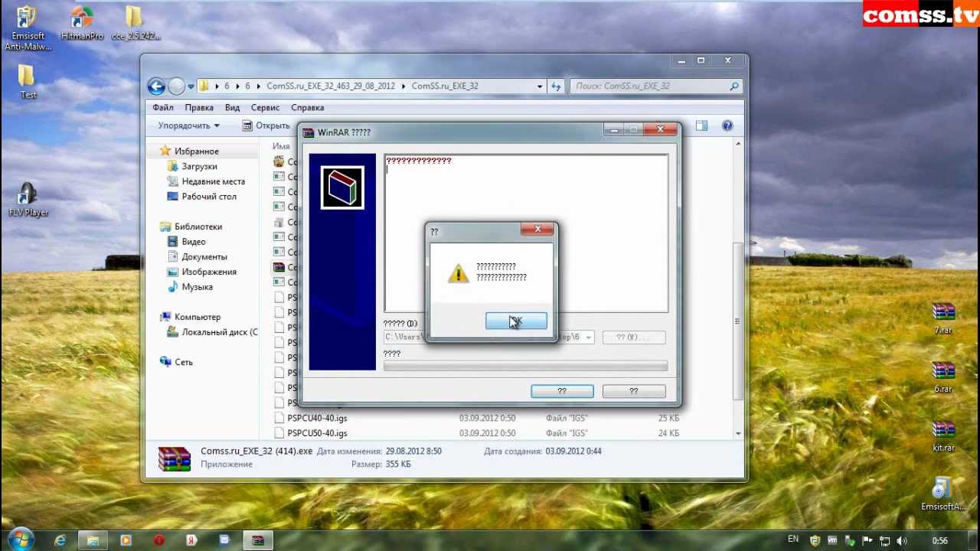Open recent locations dropdown beside forward arrow
The height and width of the screenshot is (551, 980).
(191, 86)
